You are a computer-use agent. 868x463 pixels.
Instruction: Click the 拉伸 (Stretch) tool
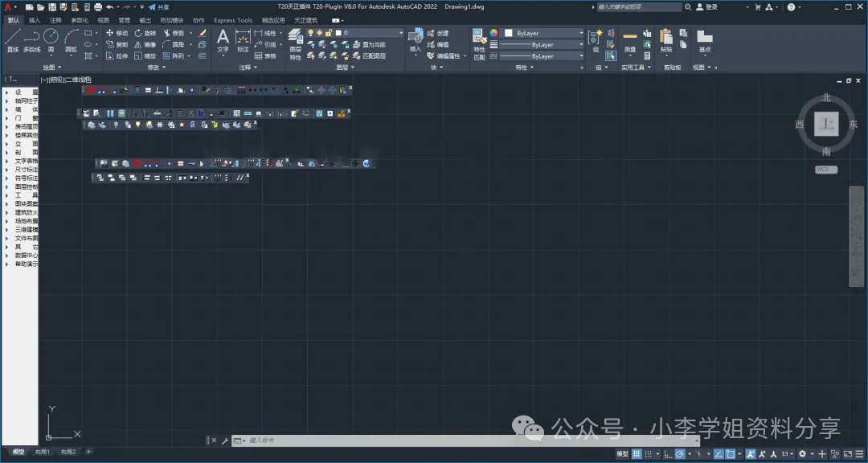point(117,56)
